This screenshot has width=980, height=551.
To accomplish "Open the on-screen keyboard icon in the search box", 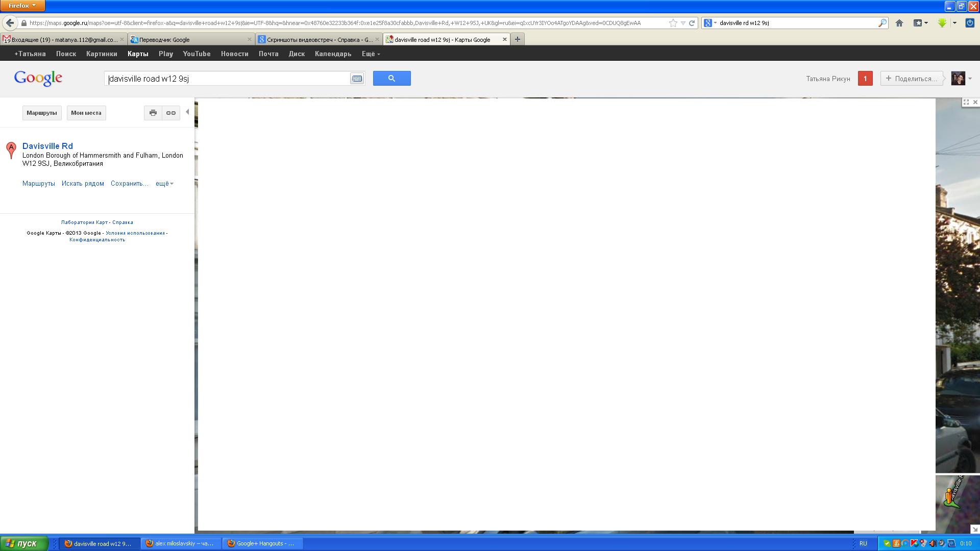I will 357,79.
